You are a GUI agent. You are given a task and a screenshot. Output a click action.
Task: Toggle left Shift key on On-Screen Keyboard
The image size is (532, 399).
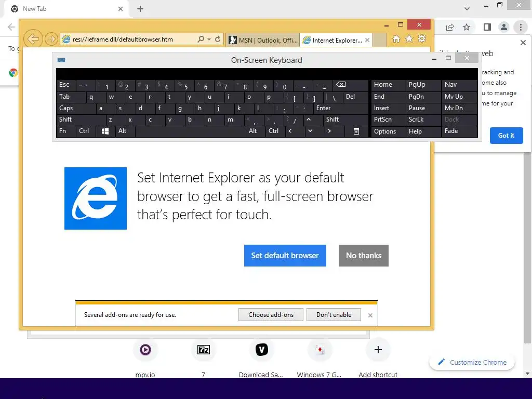[81, 119]
